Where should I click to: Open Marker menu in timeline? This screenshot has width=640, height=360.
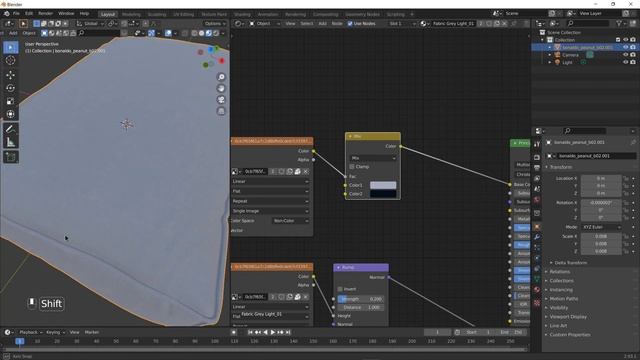[92, 332]
